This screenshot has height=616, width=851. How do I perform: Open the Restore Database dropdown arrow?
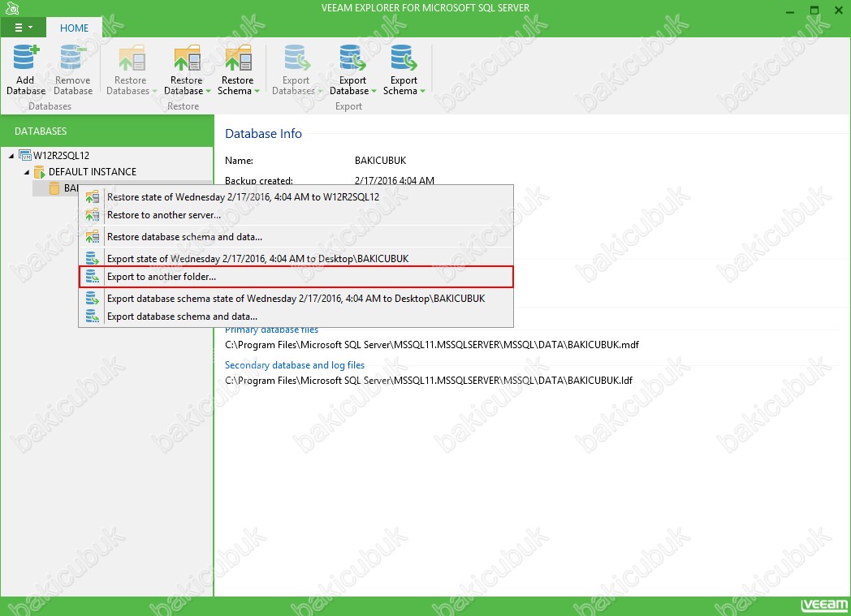point(209,91)
